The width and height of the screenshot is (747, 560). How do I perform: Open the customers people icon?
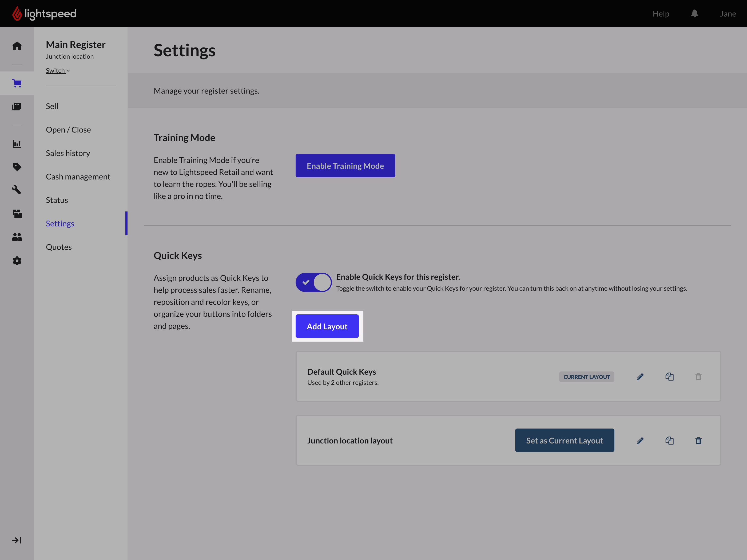coord(17,237)
